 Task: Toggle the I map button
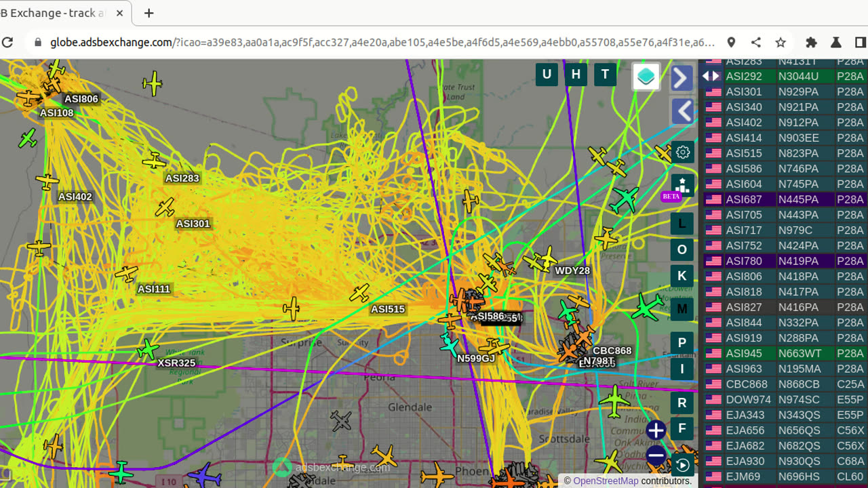coord(682,369)
